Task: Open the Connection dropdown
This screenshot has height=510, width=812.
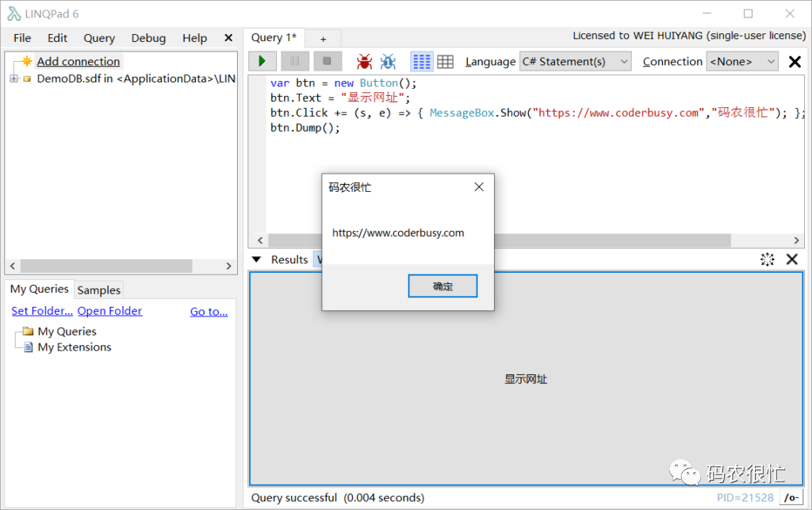Action: [x=742, y=62]
